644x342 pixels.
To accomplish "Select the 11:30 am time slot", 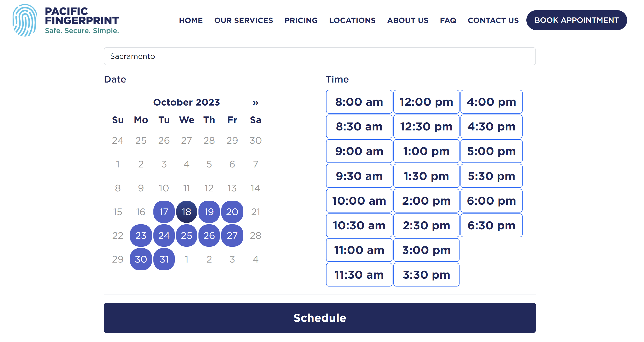I will (359, 274).
